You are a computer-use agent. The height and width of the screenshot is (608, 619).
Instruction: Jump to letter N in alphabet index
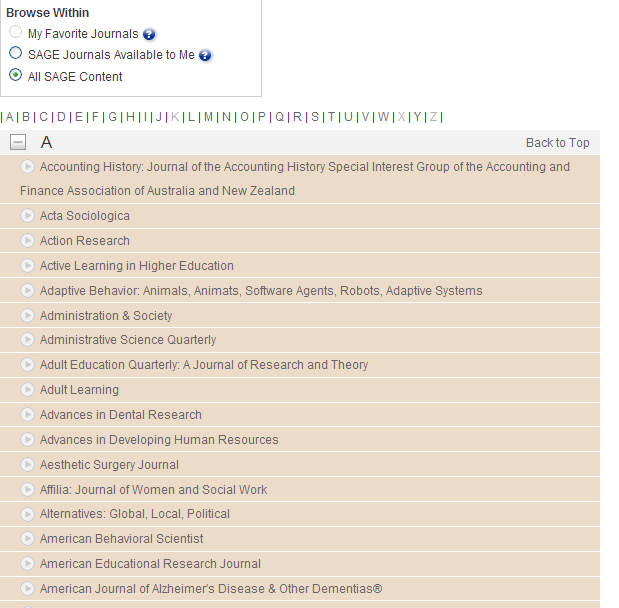(x=226, y=117)
